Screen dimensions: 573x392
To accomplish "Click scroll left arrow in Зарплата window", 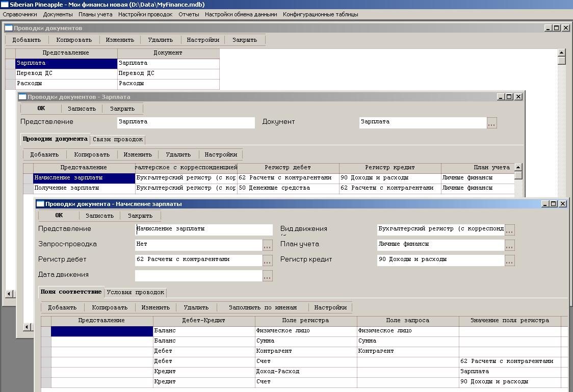I will (27, 327).
